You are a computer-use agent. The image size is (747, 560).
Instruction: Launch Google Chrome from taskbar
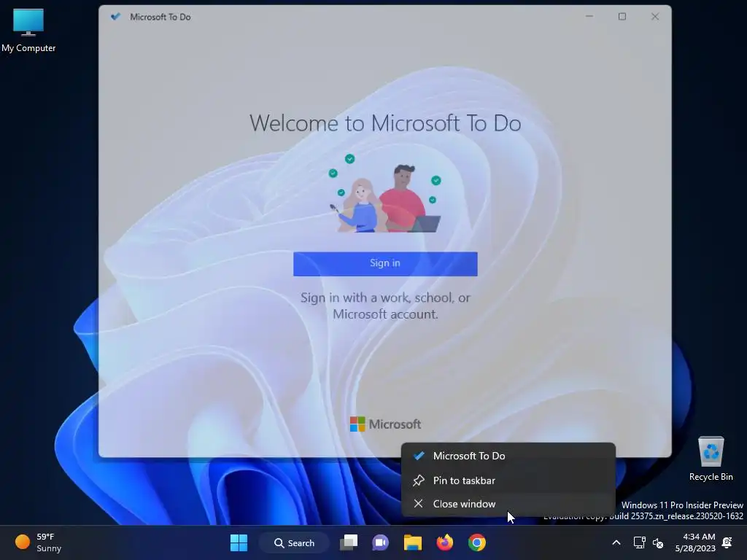point(477,542)
